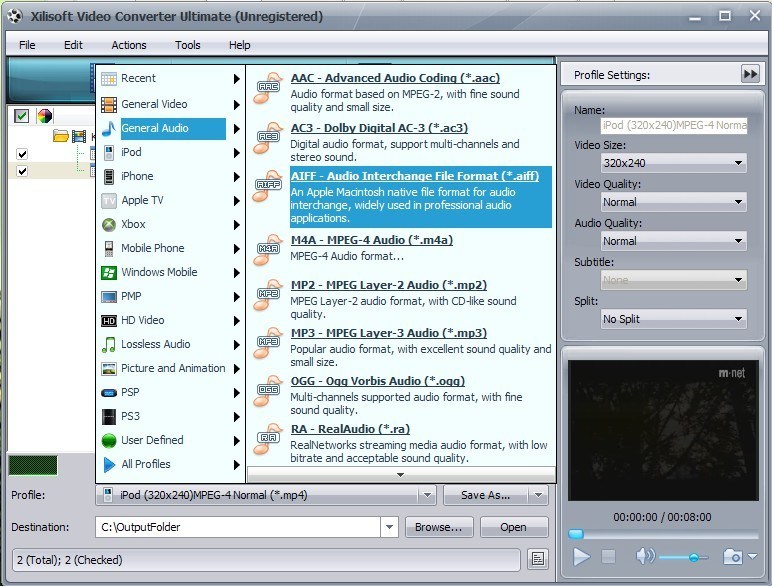The width and height of the screenshot is (772, 586).
Task: Open the log list icon beside status bar
Action: tap(538, 559)
